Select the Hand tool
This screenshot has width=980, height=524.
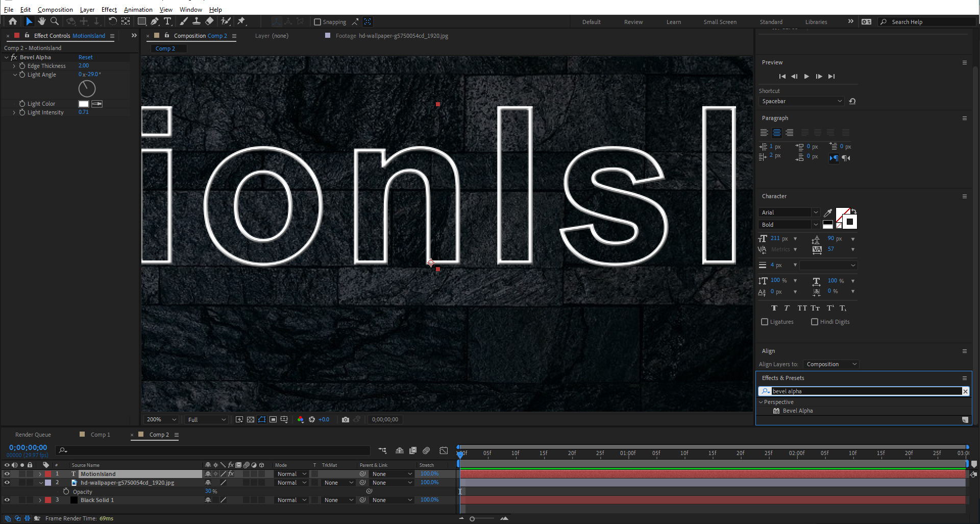pos(41,21)
